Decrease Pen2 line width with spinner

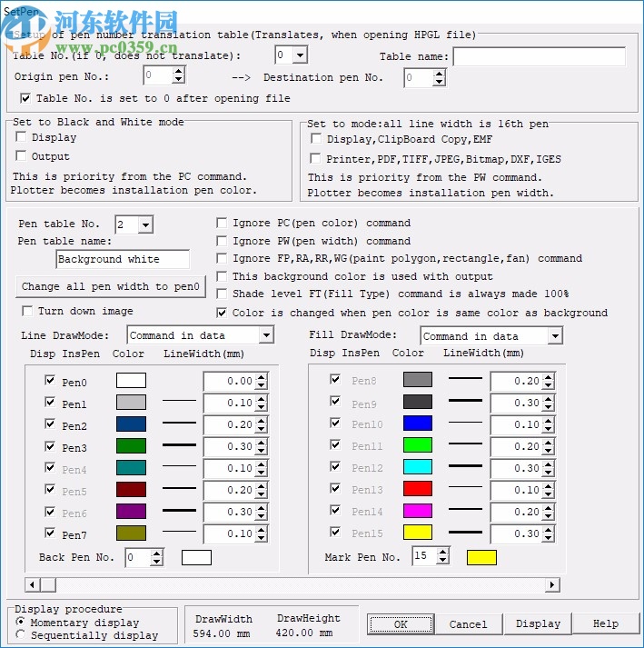(x=261, y=429)
